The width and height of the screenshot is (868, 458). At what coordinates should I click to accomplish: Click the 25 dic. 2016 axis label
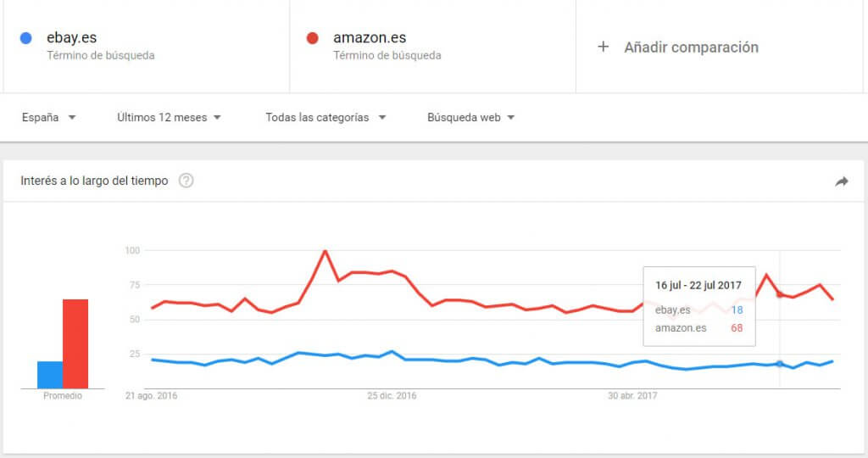point(392,396)
